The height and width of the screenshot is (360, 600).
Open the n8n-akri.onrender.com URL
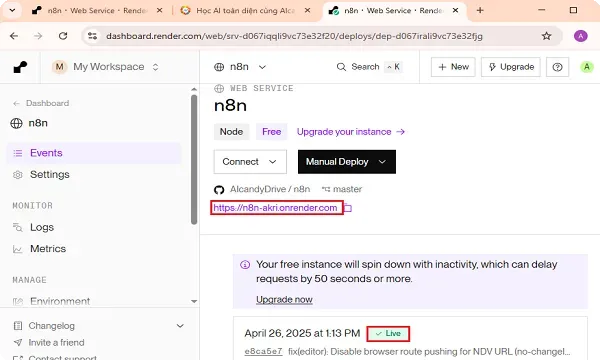[275, 208]
